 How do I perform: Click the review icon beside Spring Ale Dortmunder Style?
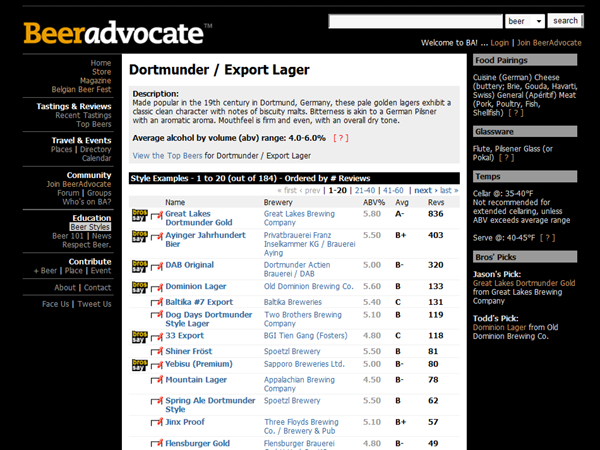pos(157,401)
